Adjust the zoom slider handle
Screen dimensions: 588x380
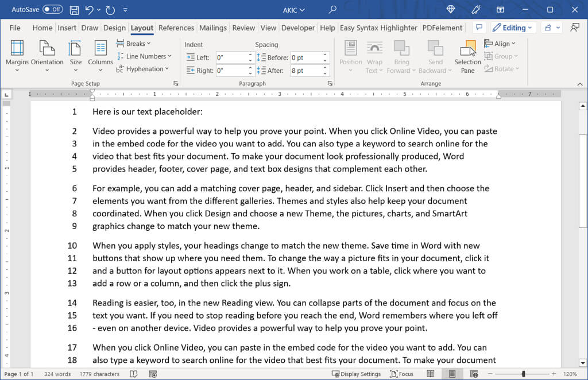523,374
